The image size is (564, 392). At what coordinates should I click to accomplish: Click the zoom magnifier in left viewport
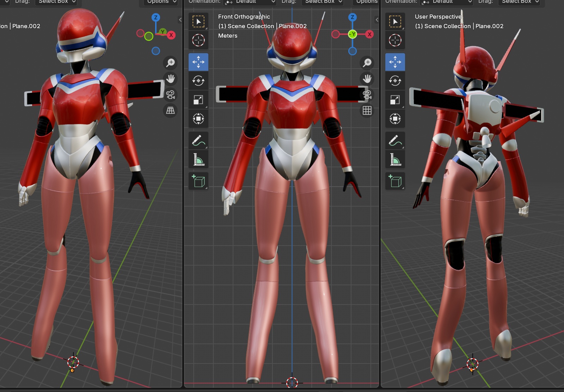click(x=171, y=63)
